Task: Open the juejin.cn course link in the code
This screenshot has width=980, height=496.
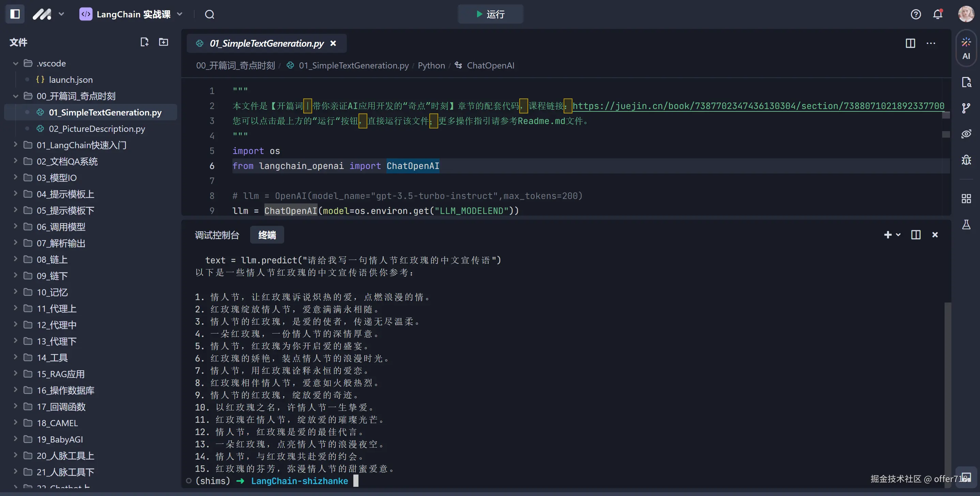Action: [x=758, y=106]
